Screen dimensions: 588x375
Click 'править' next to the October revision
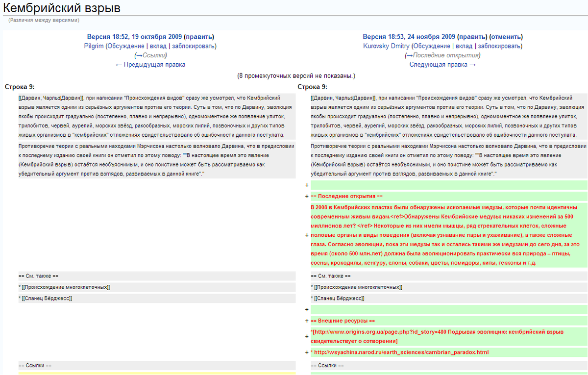click(x=198, y=37)
